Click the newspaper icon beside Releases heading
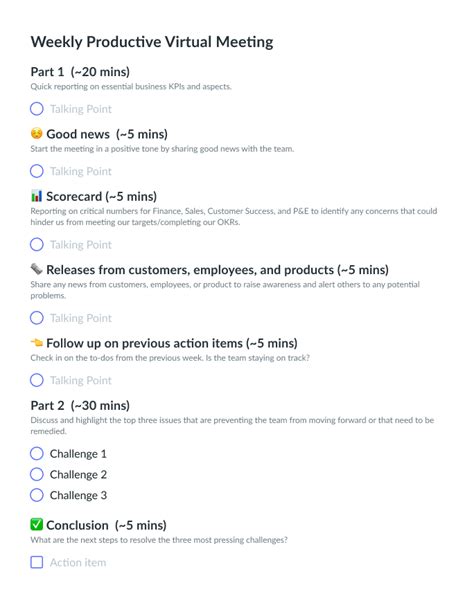The width and height of the screenshot is (474, 603). 36,269
